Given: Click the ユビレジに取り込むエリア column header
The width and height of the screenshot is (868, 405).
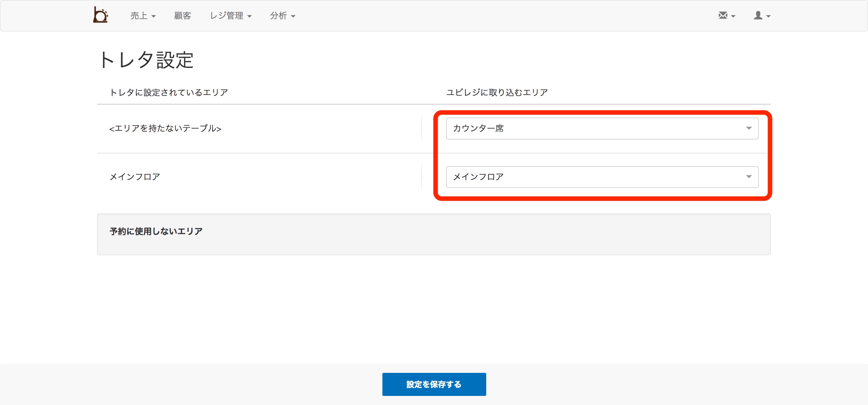Looking at the screenshot, I should click(x=497, y=92).
